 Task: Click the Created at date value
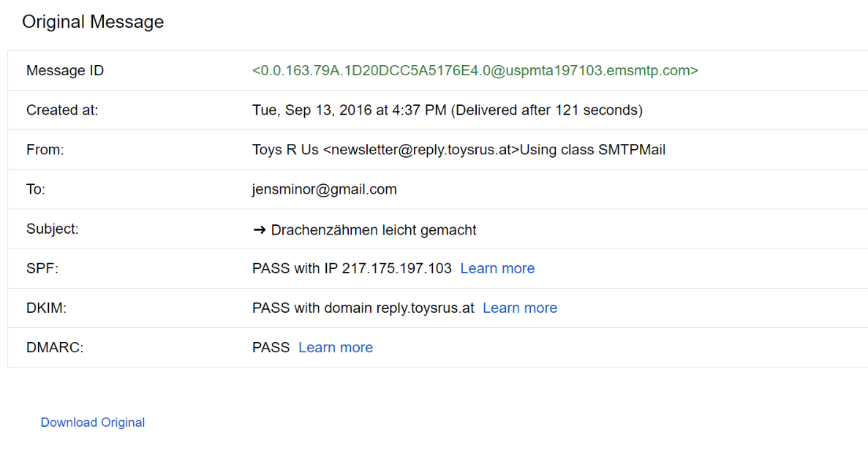click(x=447, y=110)
